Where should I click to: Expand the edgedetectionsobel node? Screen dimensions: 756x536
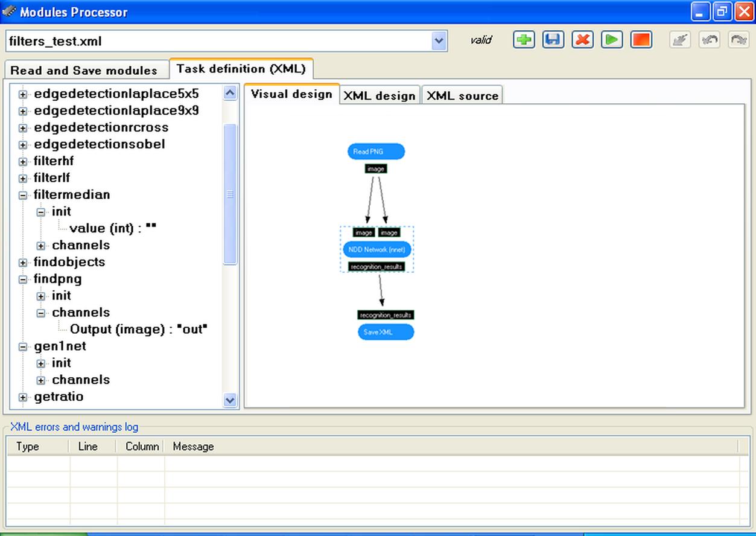tap(23, 145)
